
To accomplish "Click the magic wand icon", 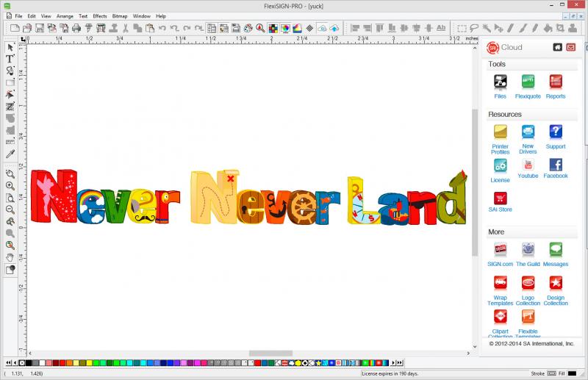I will tap(487, 28).
